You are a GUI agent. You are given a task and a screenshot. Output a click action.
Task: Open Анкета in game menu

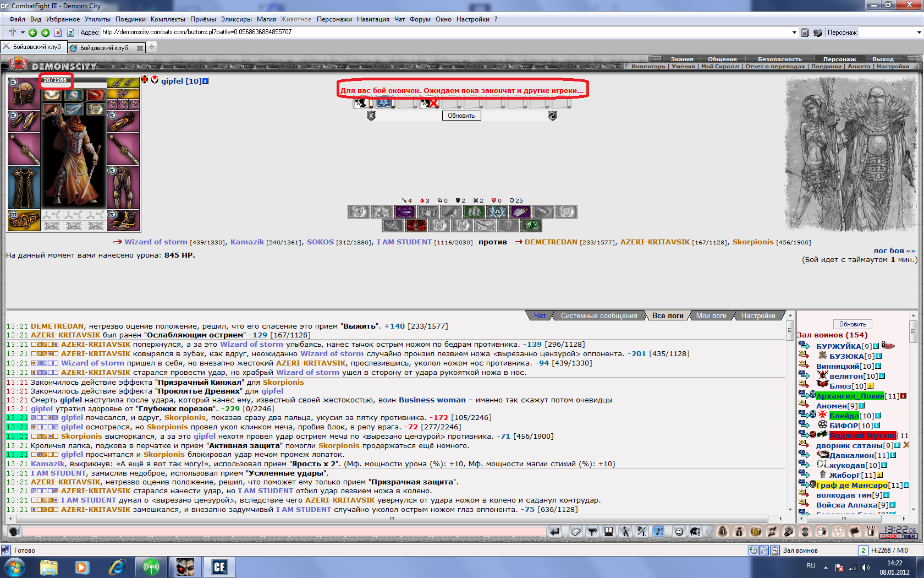point(859,66)
